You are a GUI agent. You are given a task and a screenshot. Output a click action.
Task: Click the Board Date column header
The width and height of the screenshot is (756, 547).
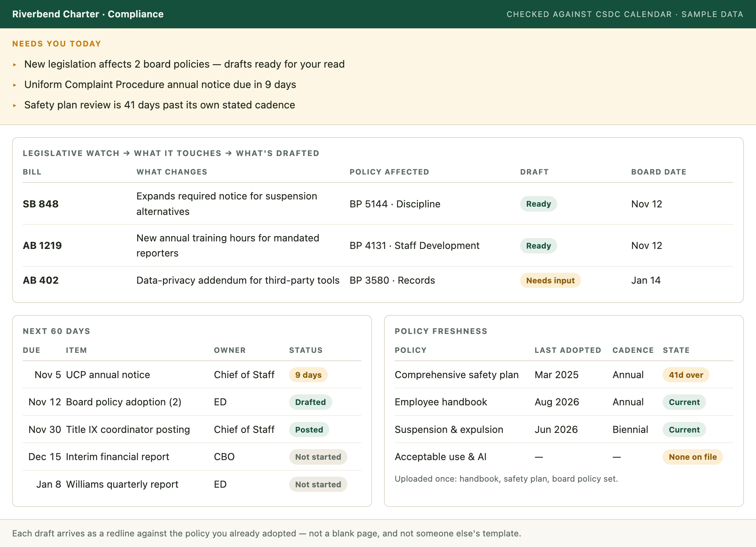point(659,172)
